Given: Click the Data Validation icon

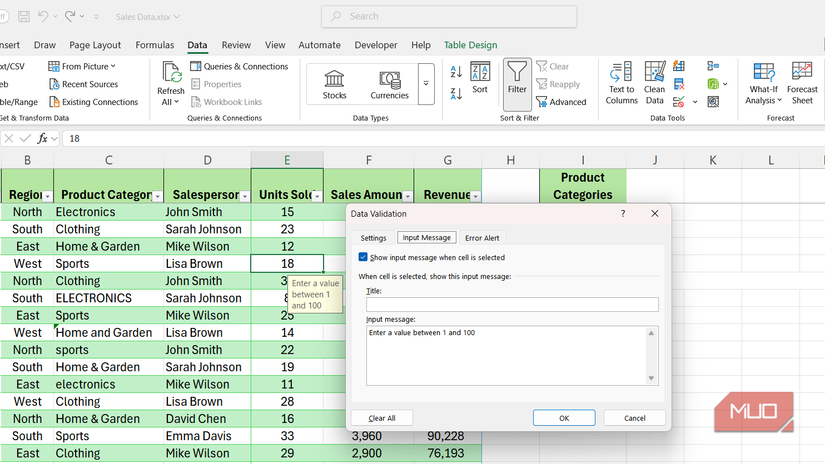Looking at the screenshot, I should (679, 102).
